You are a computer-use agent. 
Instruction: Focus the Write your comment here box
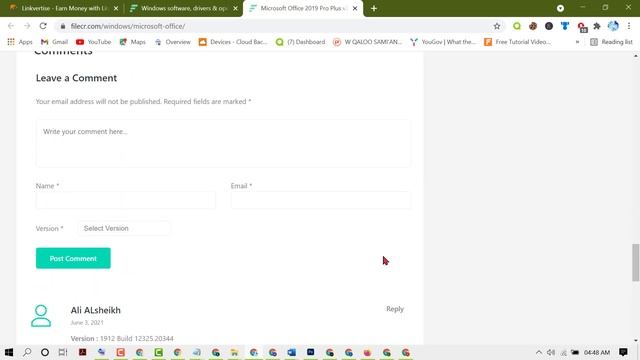223,143
